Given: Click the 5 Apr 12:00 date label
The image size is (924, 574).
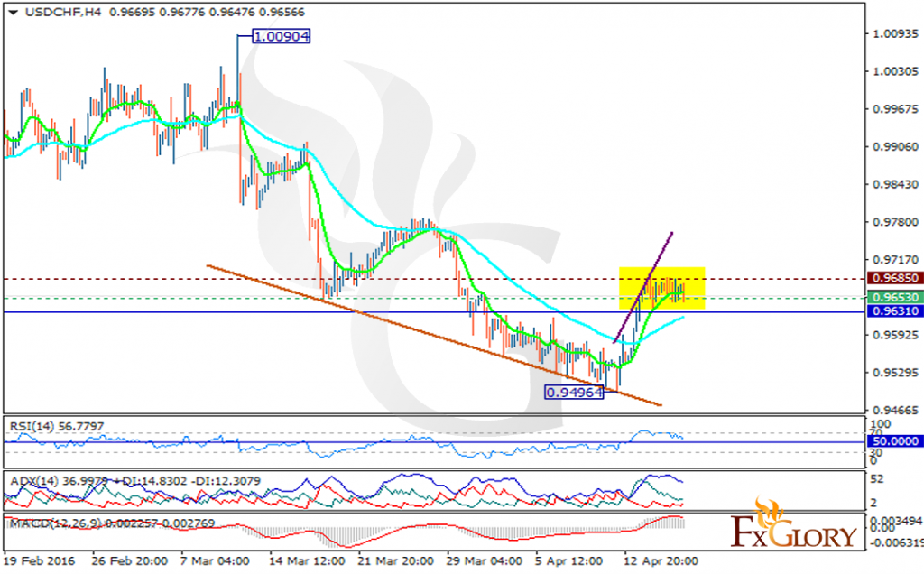Looking at the screenshot, I should coord(569,561).
